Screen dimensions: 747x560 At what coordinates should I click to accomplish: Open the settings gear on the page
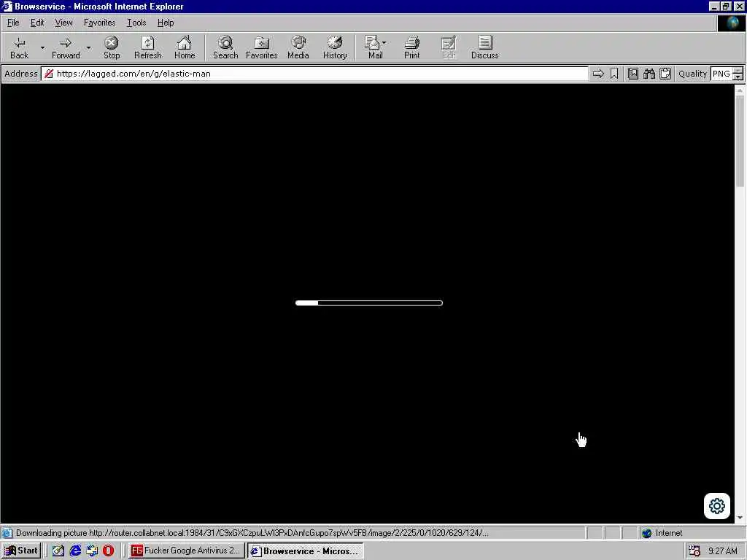click(717, 506)
